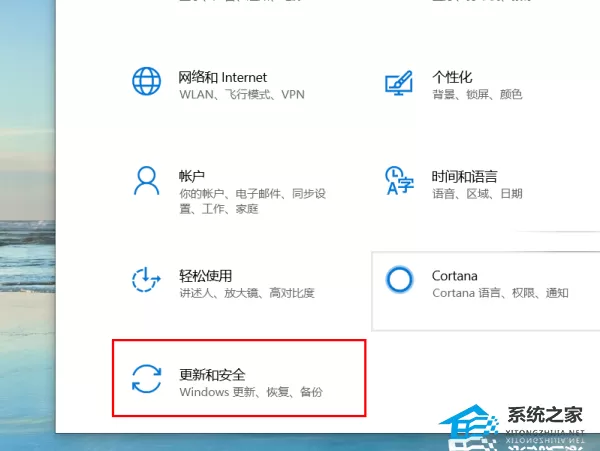The image size is (600, 451).
Task: Click 讲述人、放大镜、高对比度 description
Action: point(247,293)
